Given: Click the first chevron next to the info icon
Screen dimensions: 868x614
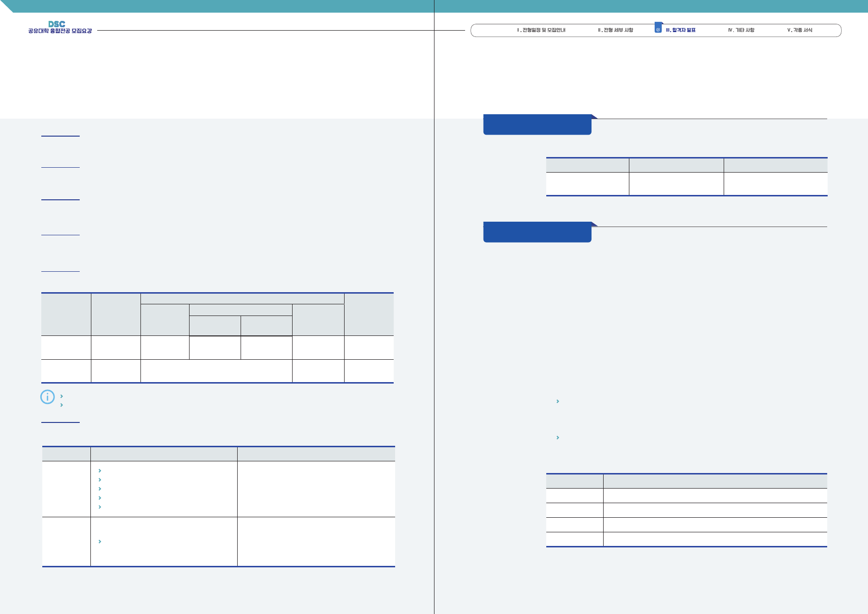Looking at the screenshot, I should tap(62, 396).
